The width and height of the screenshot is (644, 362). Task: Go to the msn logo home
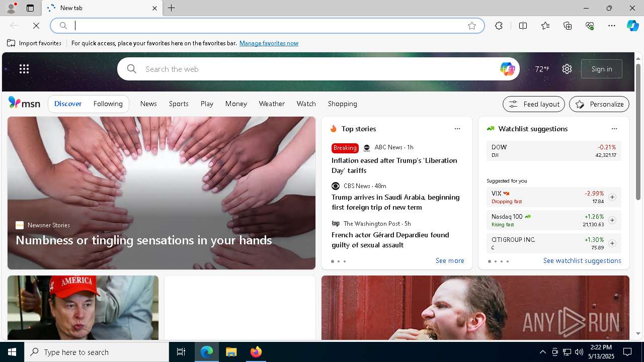coord(24,103)
